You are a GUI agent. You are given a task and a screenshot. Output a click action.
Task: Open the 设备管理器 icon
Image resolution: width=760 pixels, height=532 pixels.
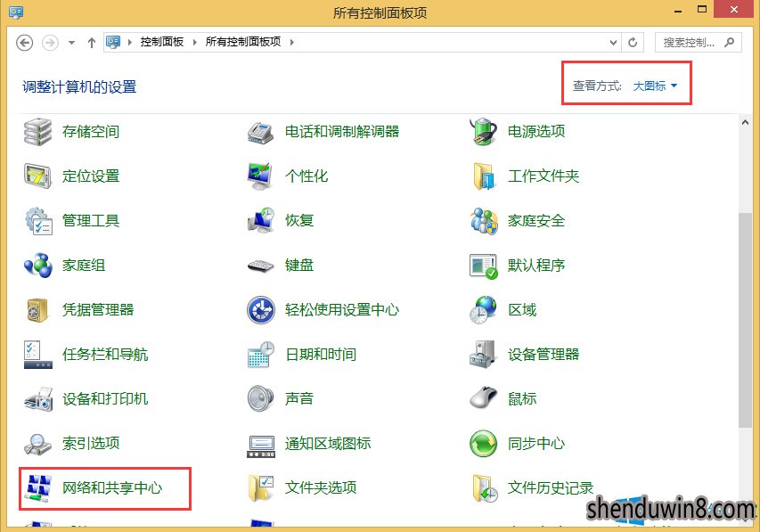click(x=483, y=355)
